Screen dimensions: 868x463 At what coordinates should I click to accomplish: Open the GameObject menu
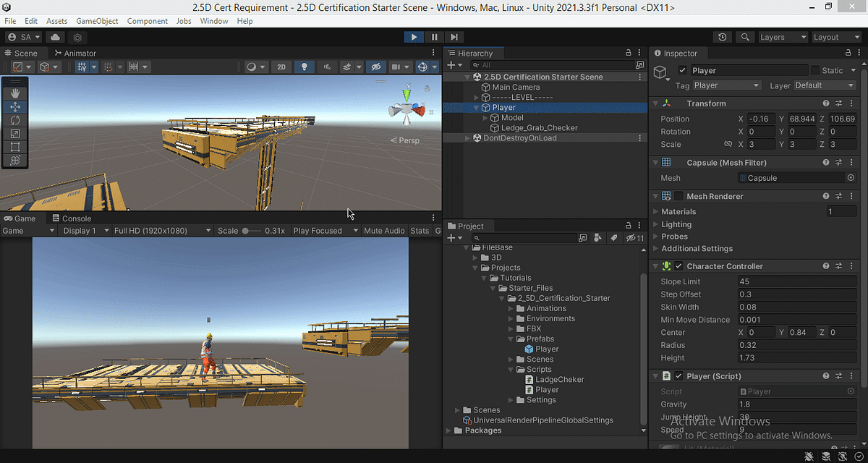(x=97, y=21)
